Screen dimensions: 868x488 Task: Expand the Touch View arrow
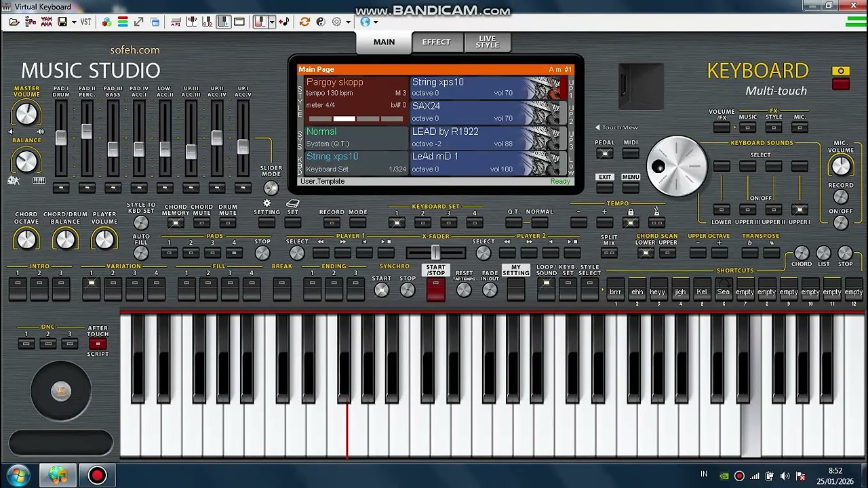(597, 127)
